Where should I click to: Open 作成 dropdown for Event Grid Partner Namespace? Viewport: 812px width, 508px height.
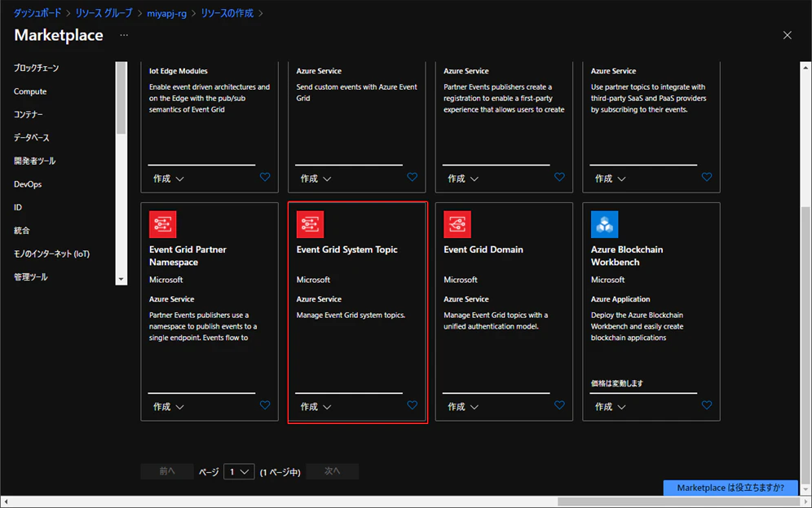(168, 407)
